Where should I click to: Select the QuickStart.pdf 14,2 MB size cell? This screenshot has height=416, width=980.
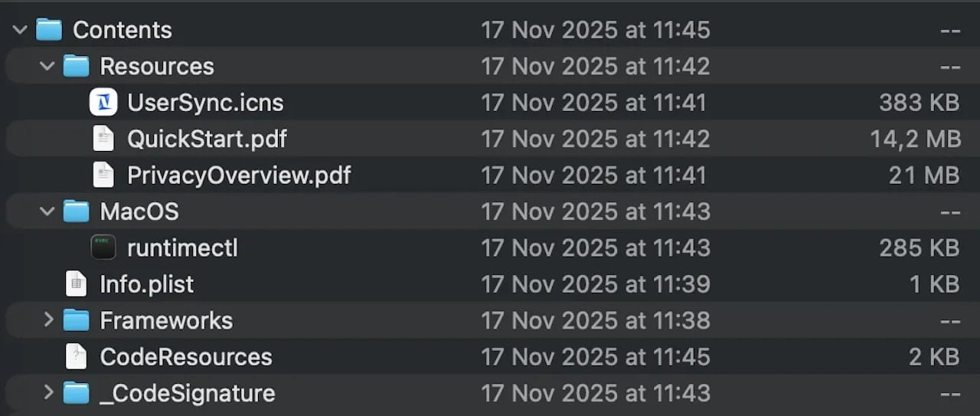[x=915, y=139]
